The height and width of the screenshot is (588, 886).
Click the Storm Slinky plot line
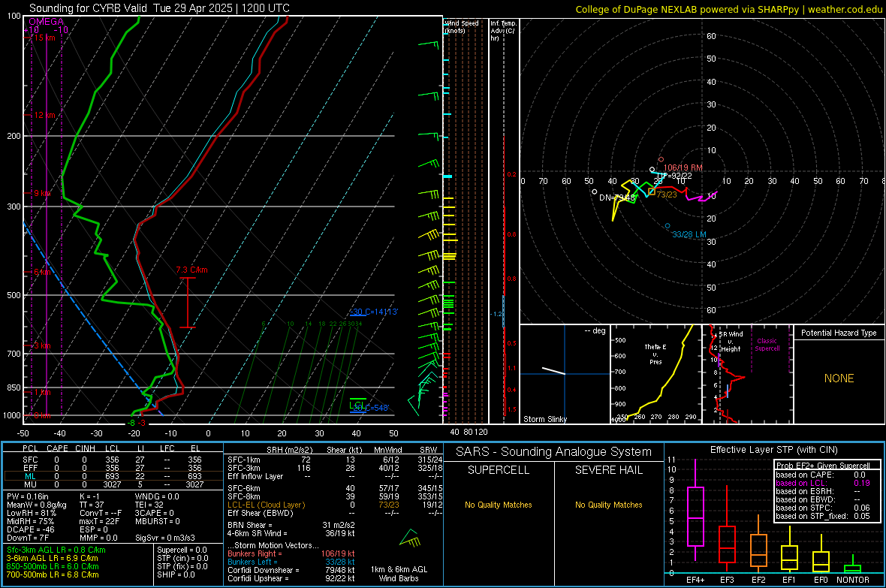[554, 371]
